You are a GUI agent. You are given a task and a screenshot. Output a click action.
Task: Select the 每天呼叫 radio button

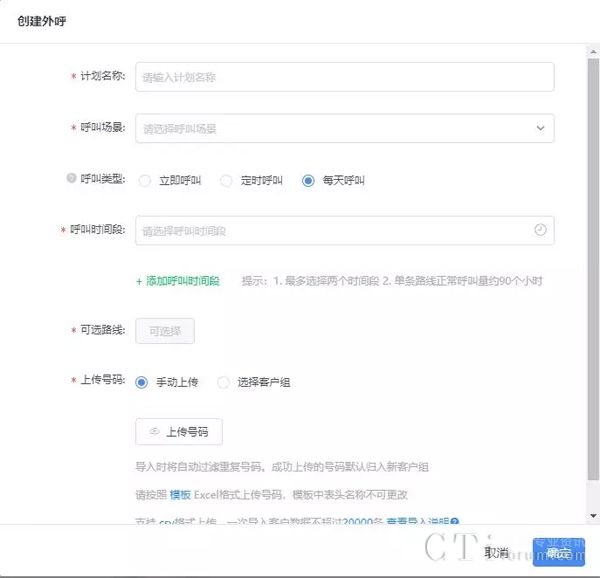click(308, 181)
